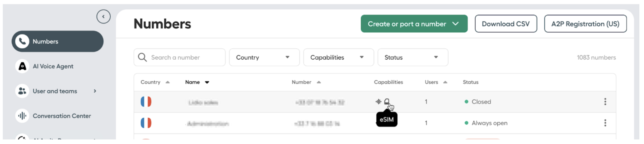Open the Country filter dropdown

[x=264, y=58]
